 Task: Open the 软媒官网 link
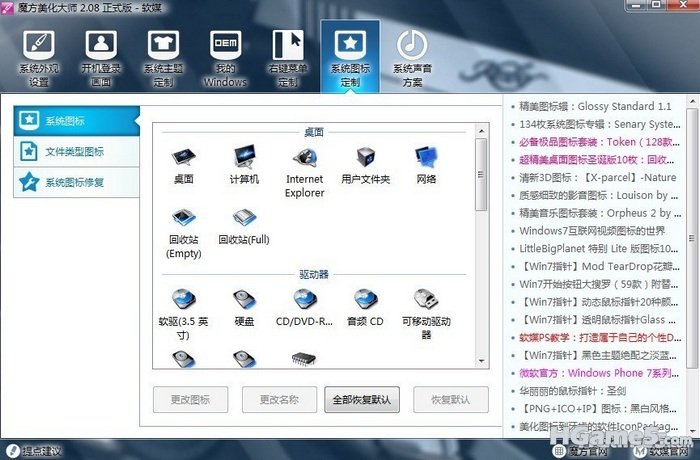click(x=662, y=452)
